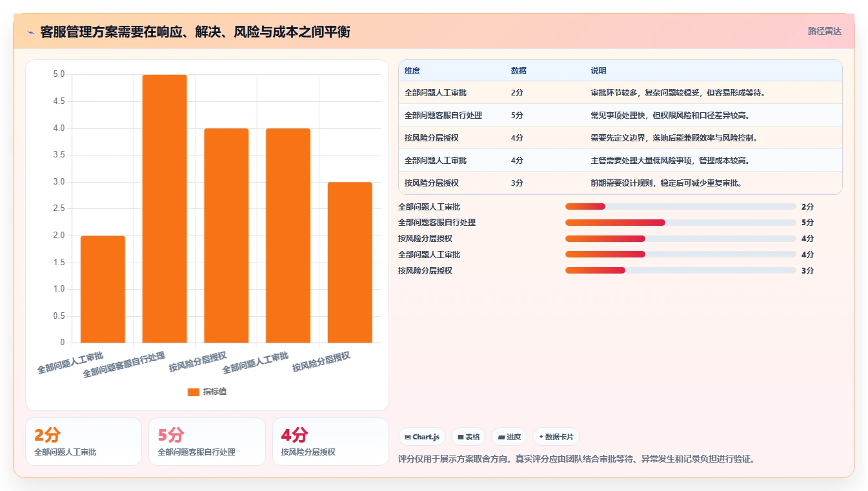
Task: Click the 2.5 tick on the y-axis
Action: click(x=59, y=208)
